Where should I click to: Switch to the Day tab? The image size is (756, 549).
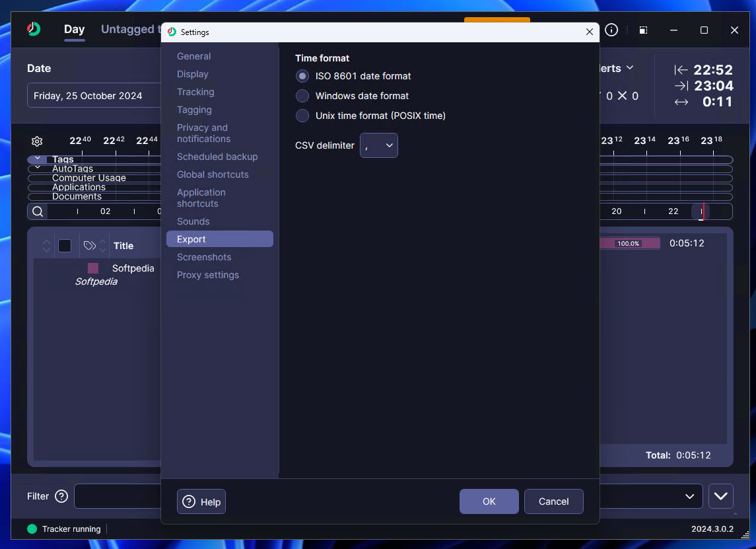coord(74,29)
